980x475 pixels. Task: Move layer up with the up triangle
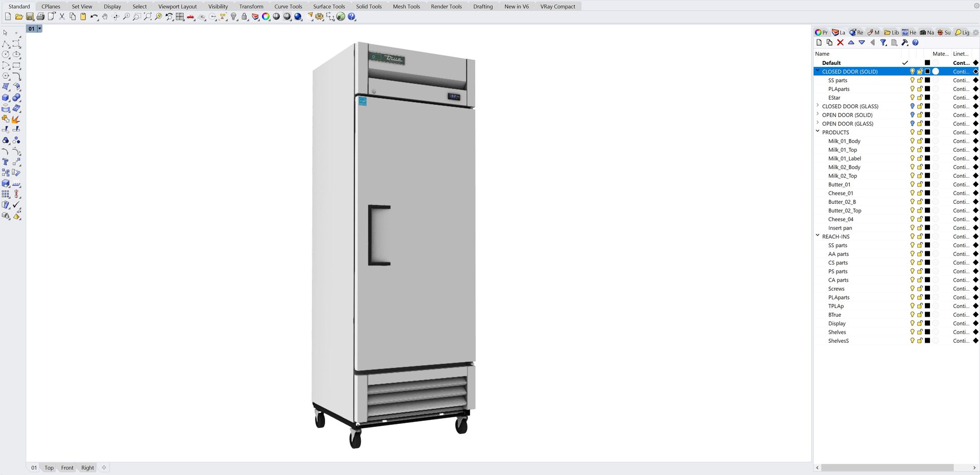point(851,42)
